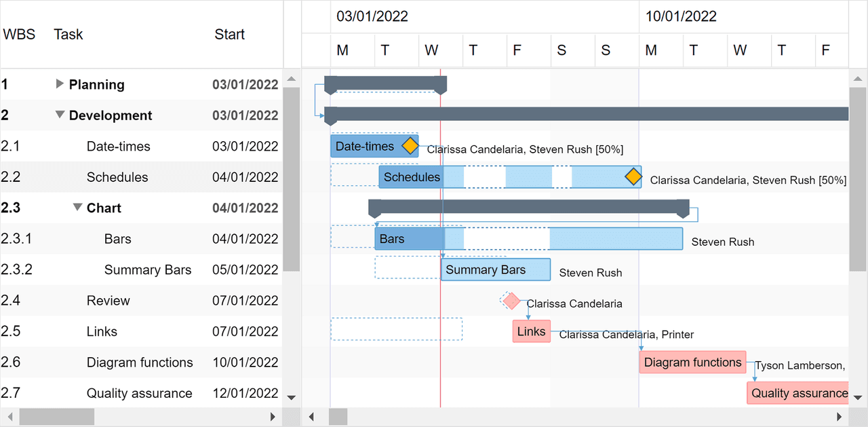This screenshot has width=868, height=427.
Task: Click the Clarissa Candelaria label beside Review
Action: pos(574,303)
